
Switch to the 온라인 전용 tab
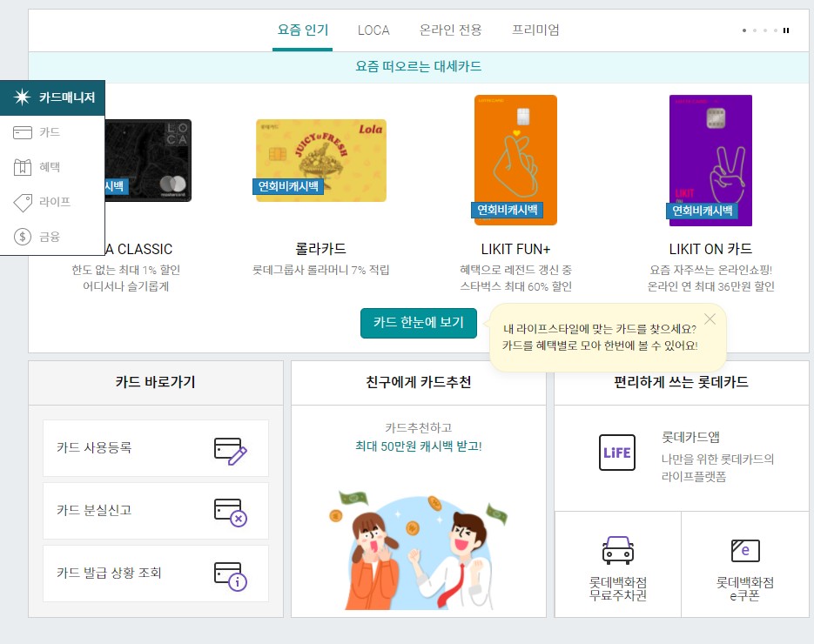coord(450,30)
